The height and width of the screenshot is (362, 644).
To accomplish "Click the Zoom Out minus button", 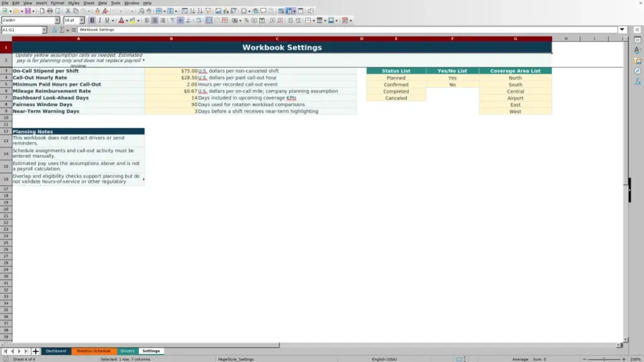I will [x=584, y=359].
